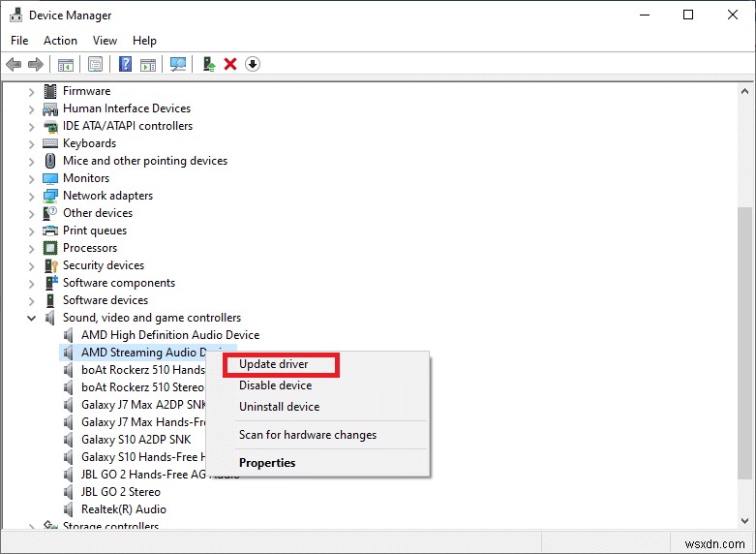Screen dimensions: 756x554
Task: Click the round down-arrow toolbar icon
Action: point(253,64)
